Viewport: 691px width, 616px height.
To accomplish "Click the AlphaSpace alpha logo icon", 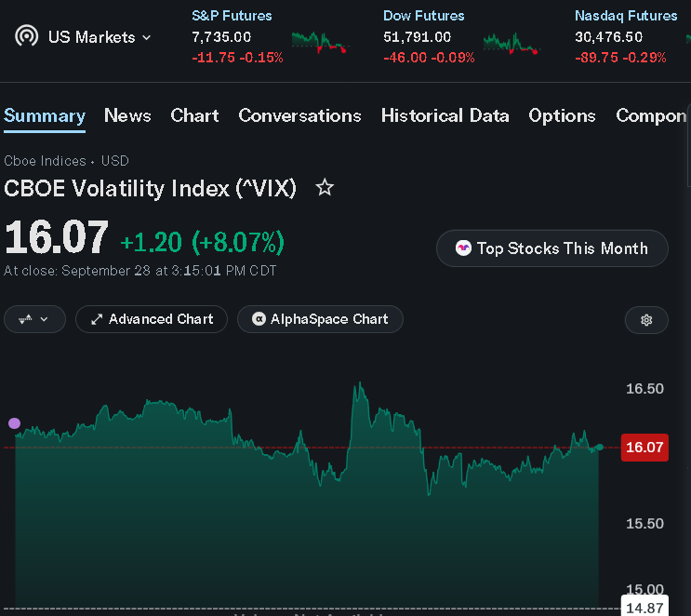I will pos(259,319).
